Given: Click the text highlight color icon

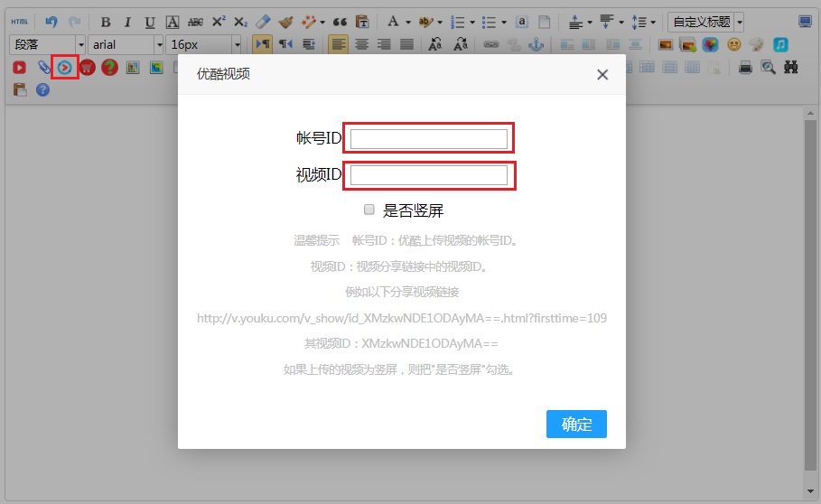Looking at the screenshot, I should pos(425,22).
